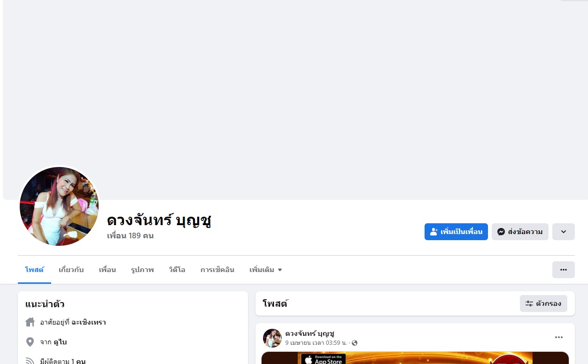The image size is (588, 364).
Task: Expand the เพิ่มเติม dropdown tab
Action: click(x=266, y=270)
